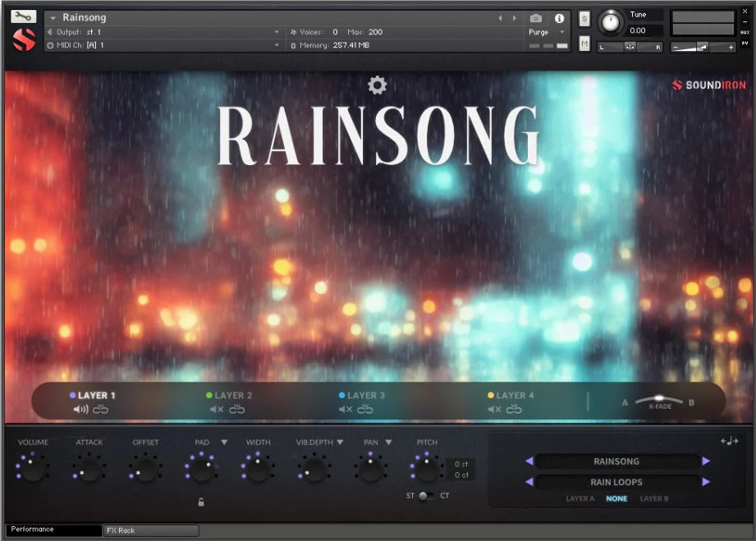The image size is (756, 541).
Task: Open the RAINSONG category selector
Action: [x=616, y=461]
